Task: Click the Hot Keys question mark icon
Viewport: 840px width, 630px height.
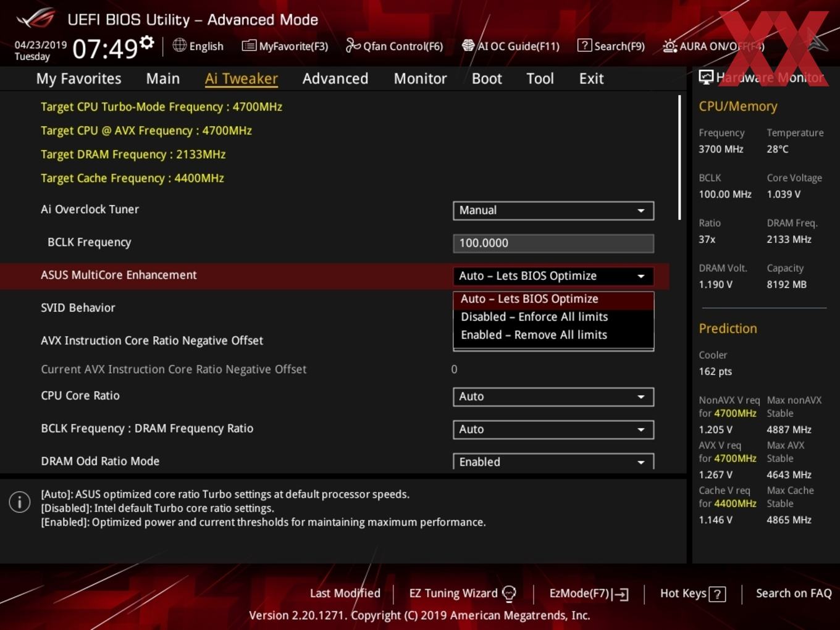Action: click(x=717, y=594)
